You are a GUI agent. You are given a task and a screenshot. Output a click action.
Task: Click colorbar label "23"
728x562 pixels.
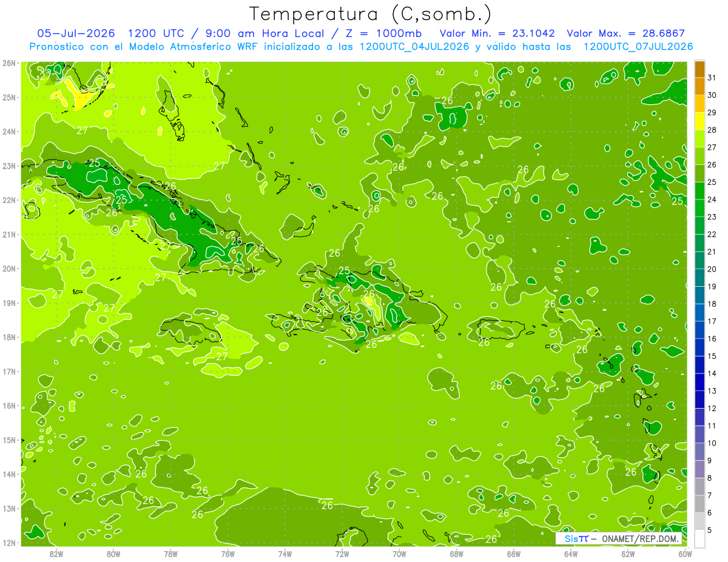click(x=712, y=217)
